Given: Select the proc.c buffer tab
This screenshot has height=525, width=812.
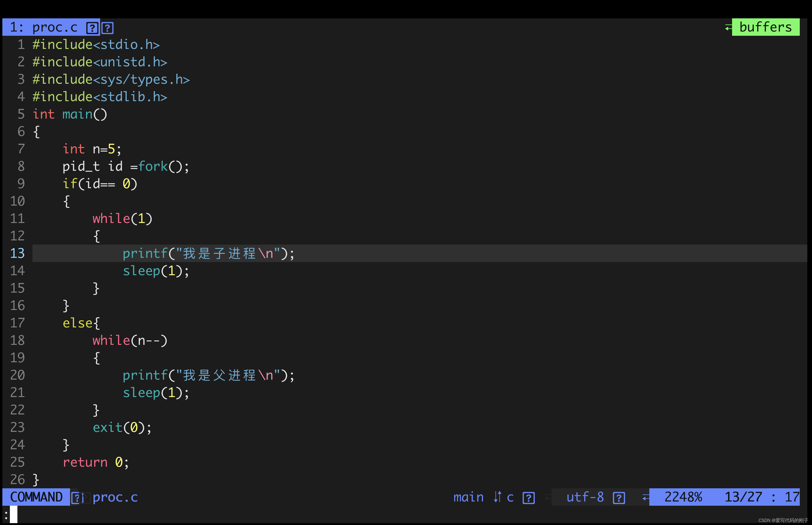Looking at the screenshot, I should pos(51,27).
